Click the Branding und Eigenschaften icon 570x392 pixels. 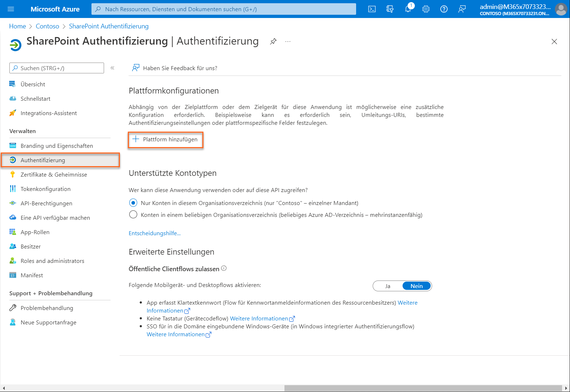point(13,146)
